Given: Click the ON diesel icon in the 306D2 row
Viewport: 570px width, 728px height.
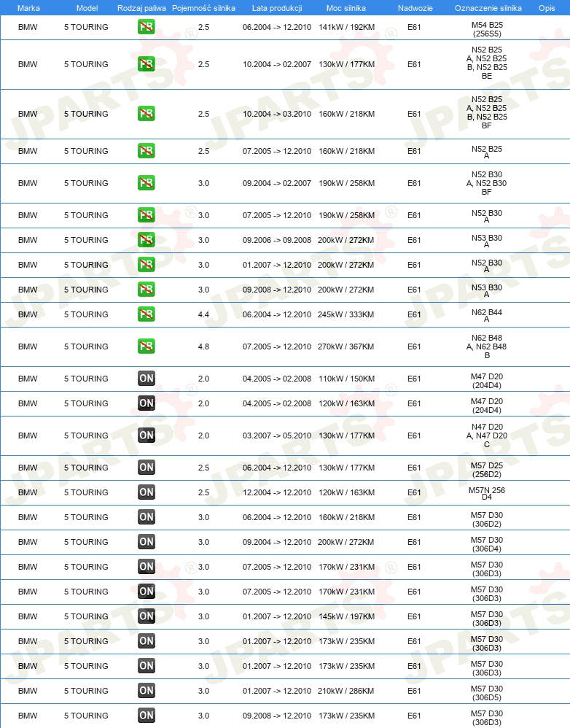Looking at the screenshot, I should click(x=146, y=517).
